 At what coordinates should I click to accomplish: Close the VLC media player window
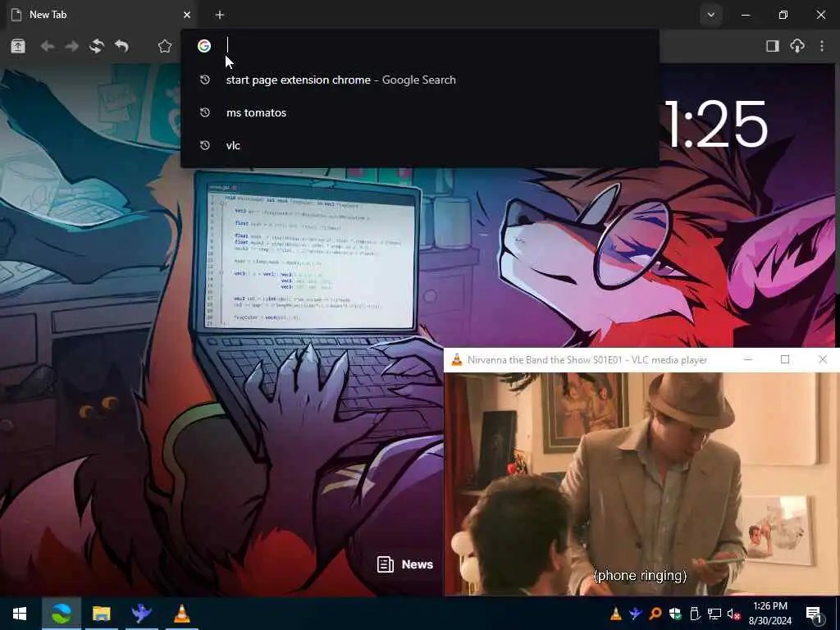coord(823,359)
